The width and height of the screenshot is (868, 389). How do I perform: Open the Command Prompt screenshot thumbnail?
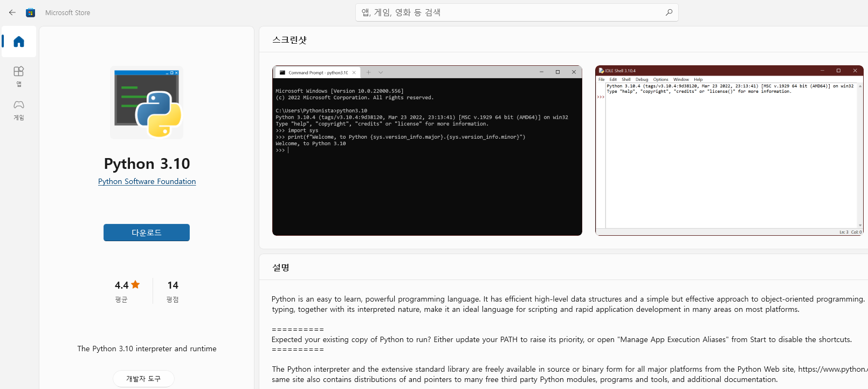click(x=427, y=151)
